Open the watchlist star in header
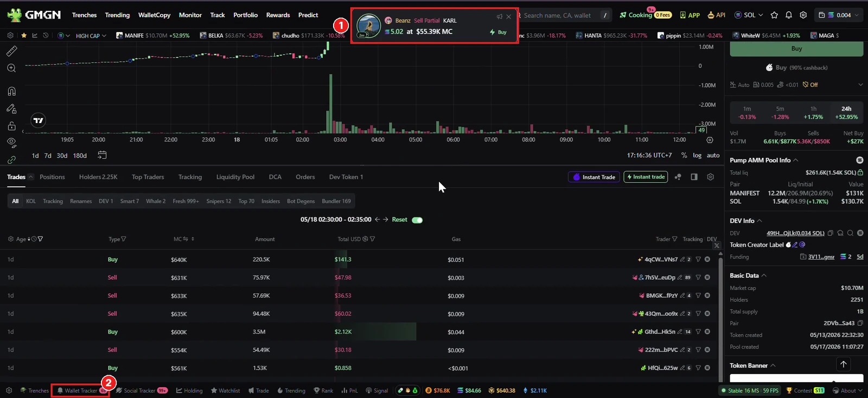The width and height of the screenshot is (868, 398). 774,15
